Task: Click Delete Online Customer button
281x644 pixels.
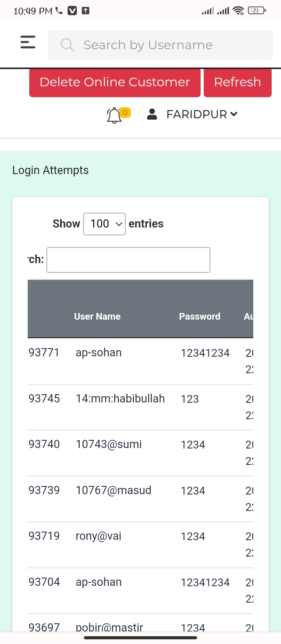Action: click(115, 82)
